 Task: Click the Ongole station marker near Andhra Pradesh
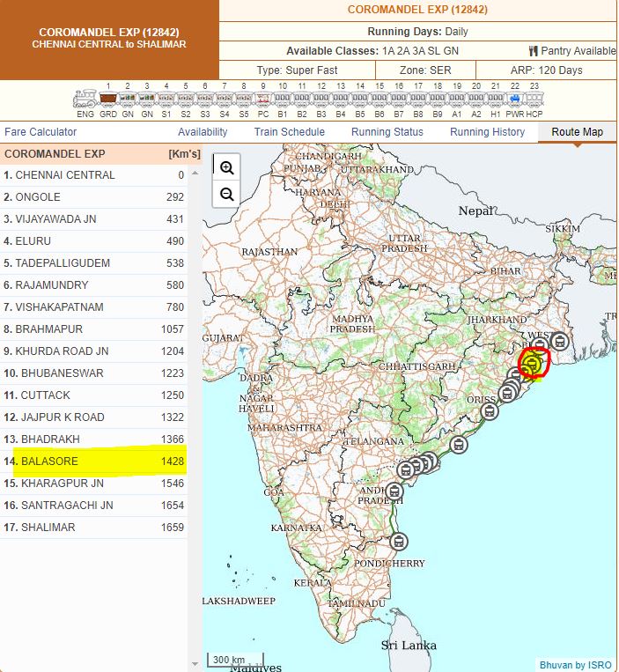[394, 491]
